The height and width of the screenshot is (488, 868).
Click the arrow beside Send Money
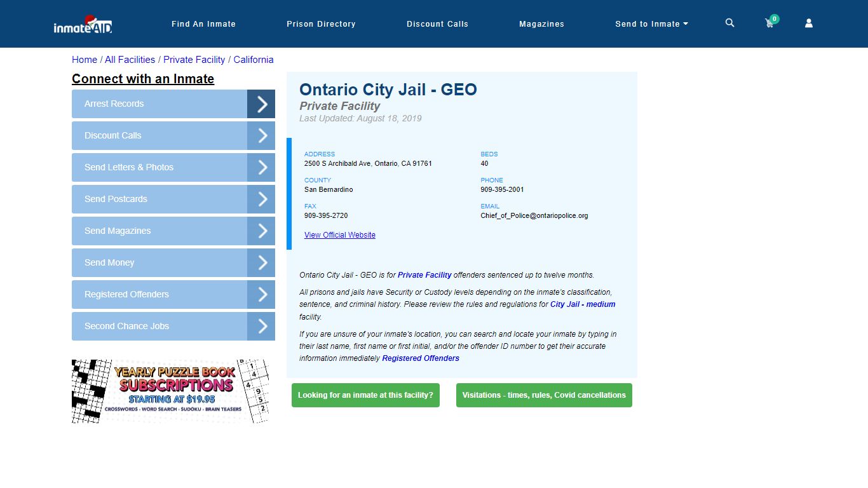click(x=261, y=262)
